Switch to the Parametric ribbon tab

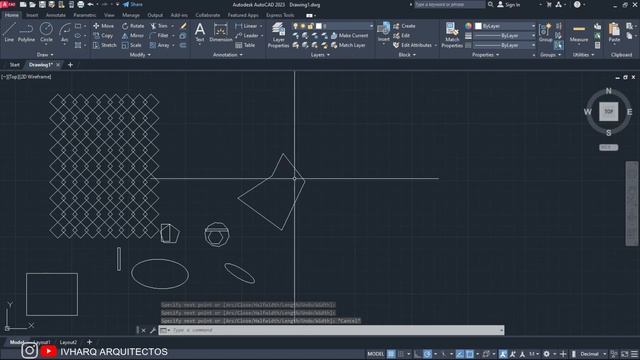tap(84, 15)
